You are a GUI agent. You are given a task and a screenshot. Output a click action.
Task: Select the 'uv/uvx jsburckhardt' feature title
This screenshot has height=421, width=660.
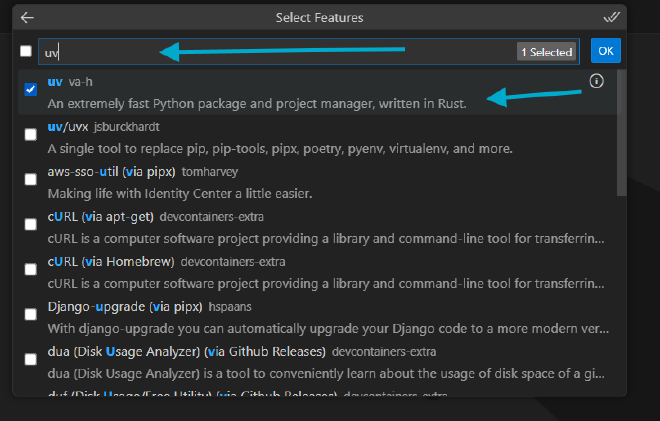[x=104, y=127]
